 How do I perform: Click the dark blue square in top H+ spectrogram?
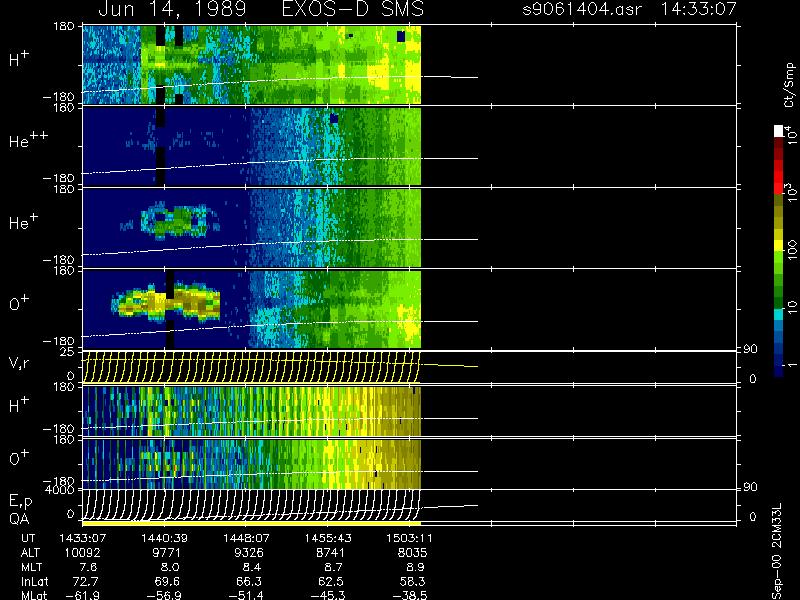coord(401,36)
